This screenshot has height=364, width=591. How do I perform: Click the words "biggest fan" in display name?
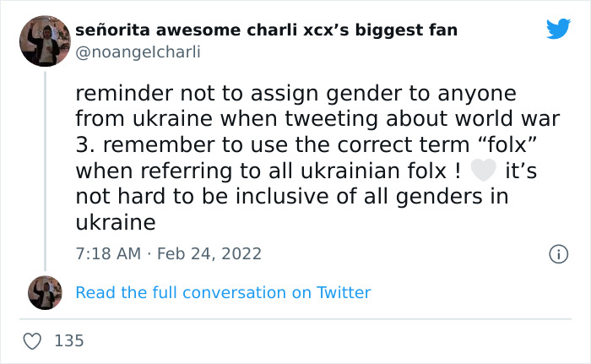tap(409, 30)
